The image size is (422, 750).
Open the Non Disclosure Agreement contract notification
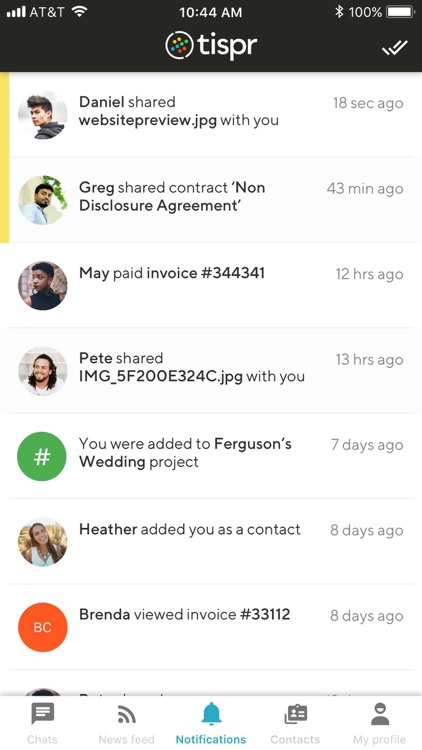click(215, 200)
